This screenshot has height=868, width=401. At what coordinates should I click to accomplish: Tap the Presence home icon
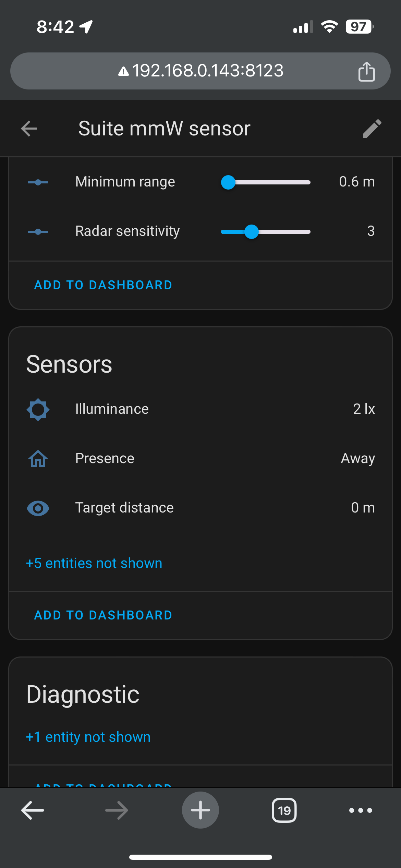pos(38,459)
